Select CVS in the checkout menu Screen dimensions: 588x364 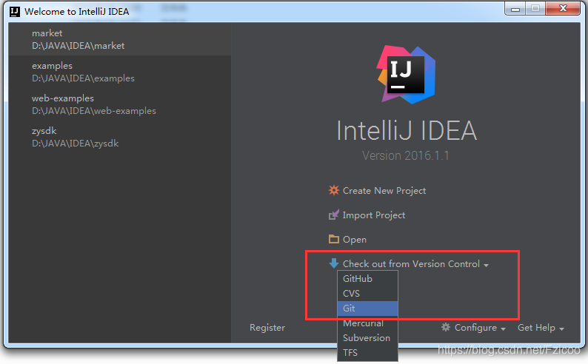pos(367,294)
